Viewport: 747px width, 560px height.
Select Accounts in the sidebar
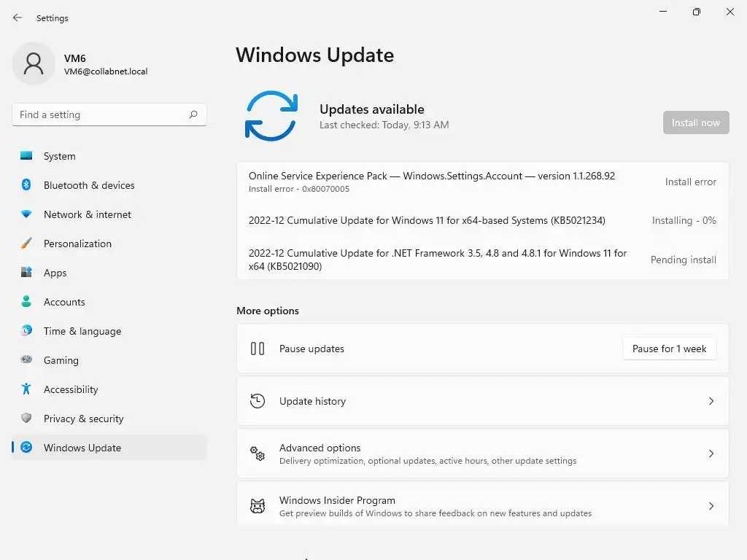(109, 302)
